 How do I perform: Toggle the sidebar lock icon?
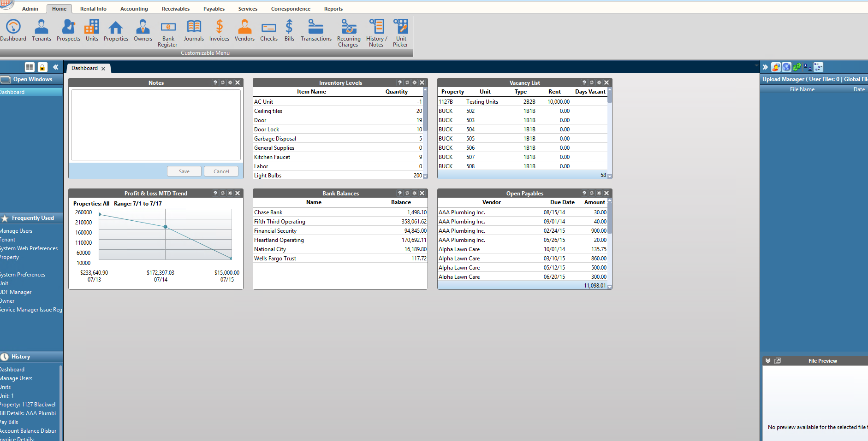(42, 67)
